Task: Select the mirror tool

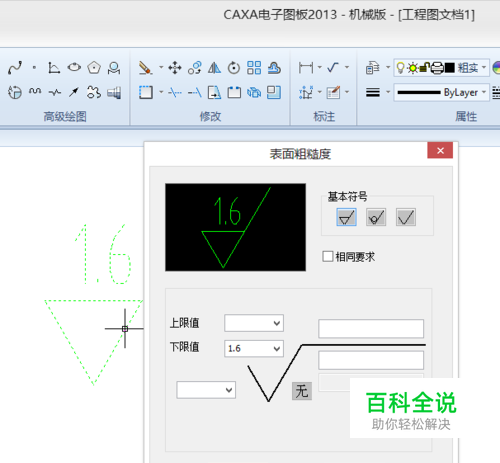Action: [x=214, y=68]
